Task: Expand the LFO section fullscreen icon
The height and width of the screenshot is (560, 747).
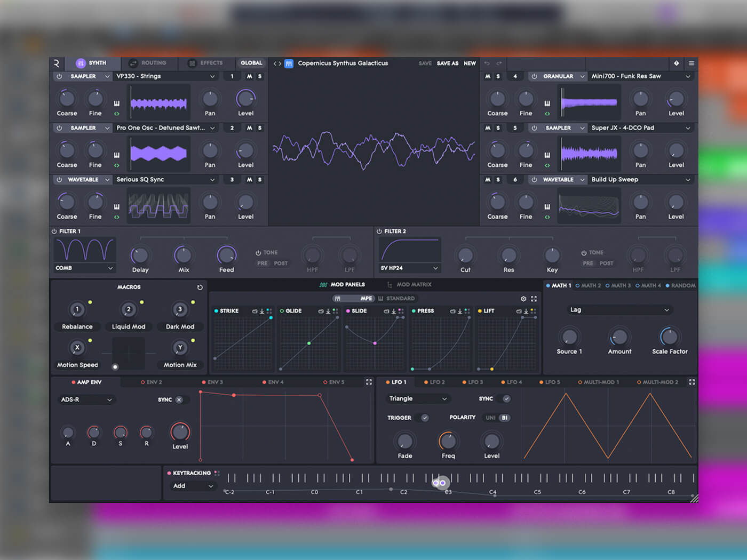Action: pos(692,382)
